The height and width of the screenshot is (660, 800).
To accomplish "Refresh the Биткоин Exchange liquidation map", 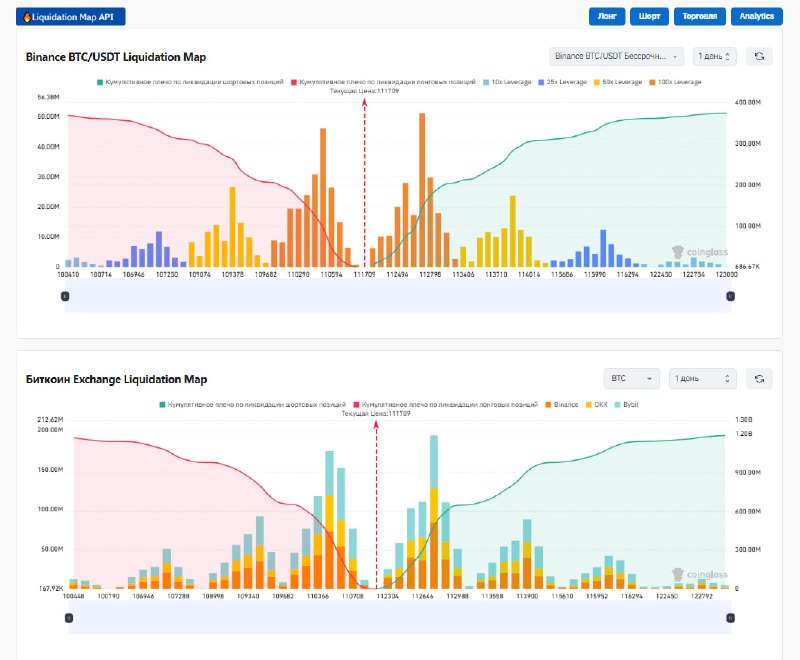I will pos(758,378).
